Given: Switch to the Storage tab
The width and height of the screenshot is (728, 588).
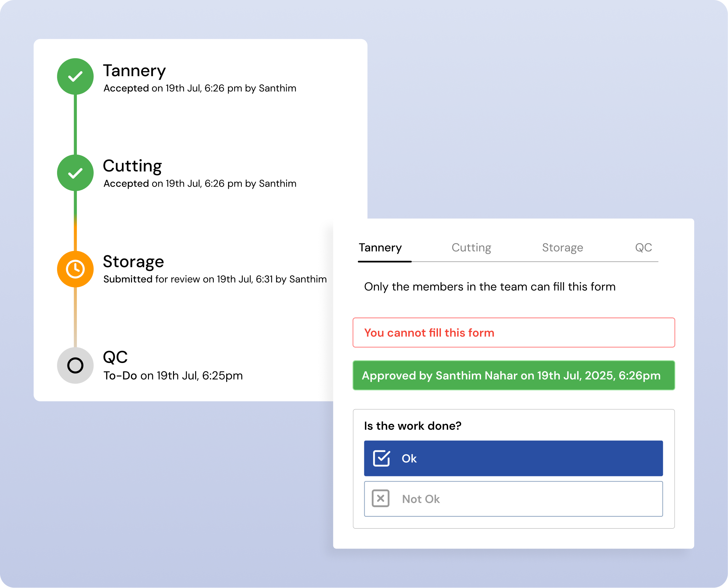Looking at the screenshot, I should 562,247.
